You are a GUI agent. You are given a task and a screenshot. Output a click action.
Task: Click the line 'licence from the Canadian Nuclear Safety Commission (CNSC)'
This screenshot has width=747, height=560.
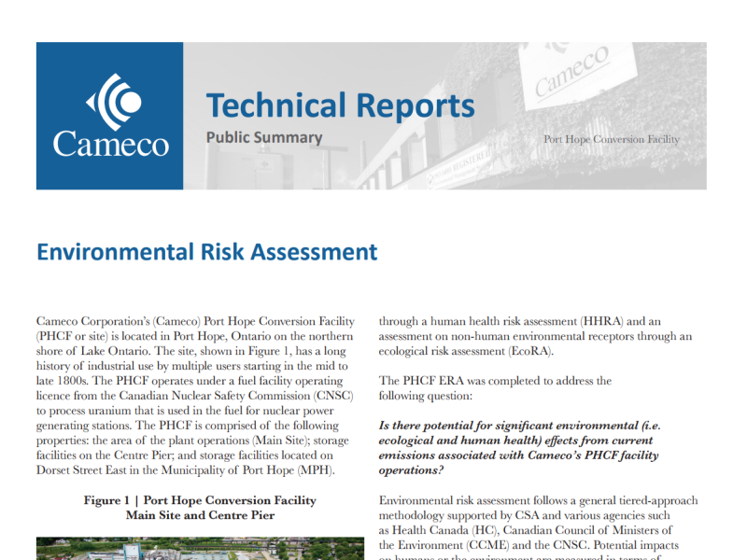pos(195,396)
